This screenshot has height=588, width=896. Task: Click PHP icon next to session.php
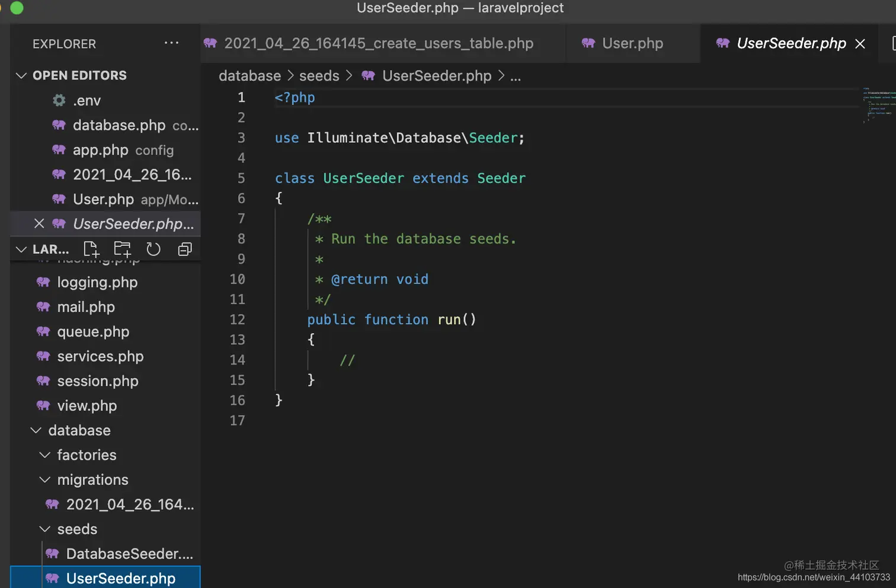[43, 381]
